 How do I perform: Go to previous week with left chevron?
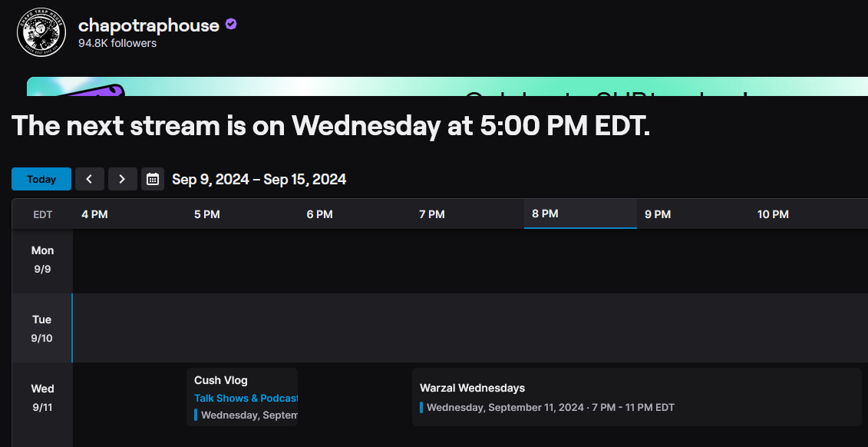click(x=89, y=179)
